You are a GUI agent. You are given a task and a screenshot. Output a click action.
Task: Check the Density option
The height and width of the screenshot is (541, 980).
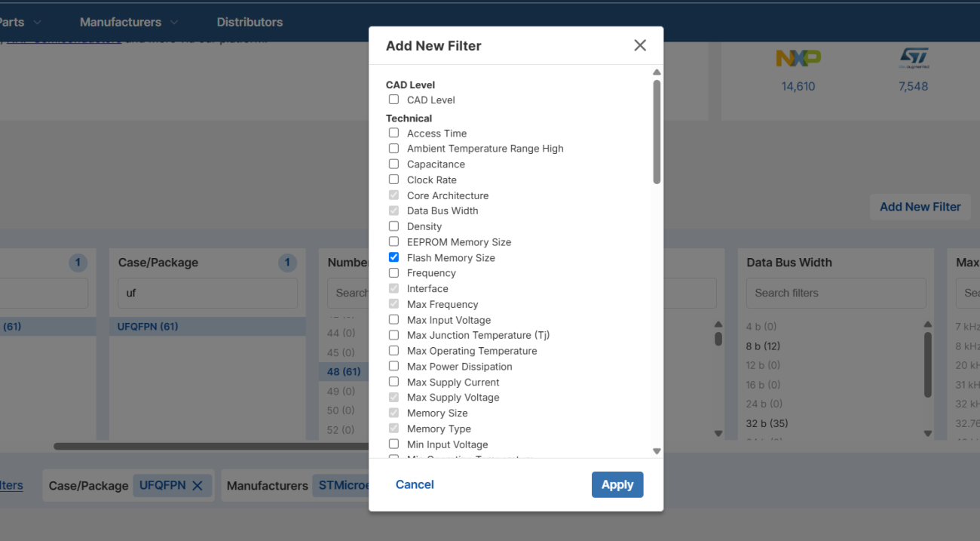[x=394, y=226]
